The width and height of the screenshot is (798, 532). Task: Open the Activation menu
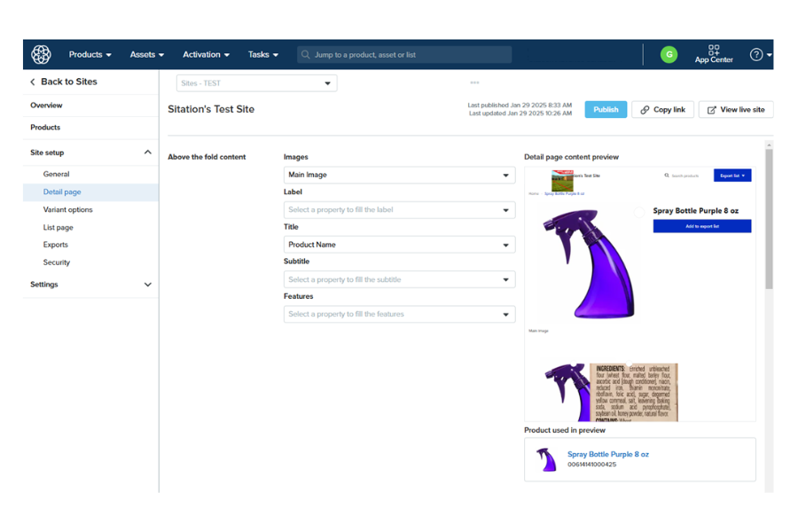click(206, 54)
